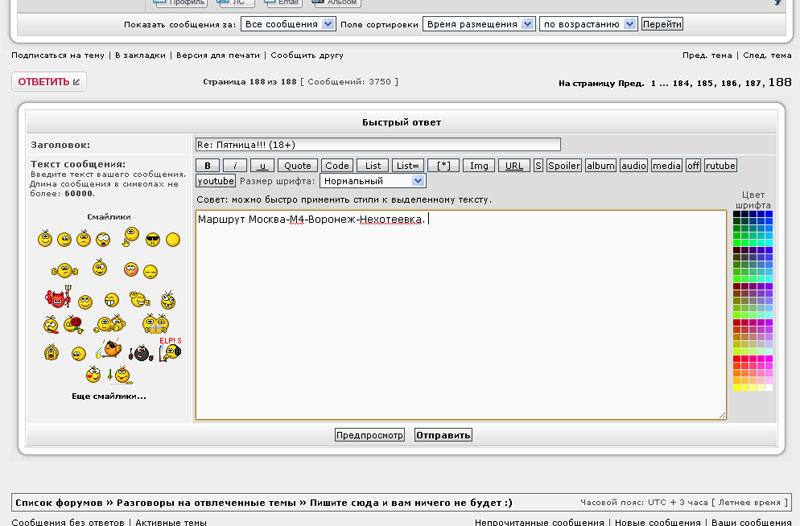800x526 pixels.
Task: Click the Отправить submit button
Action: tap(442, 435)
